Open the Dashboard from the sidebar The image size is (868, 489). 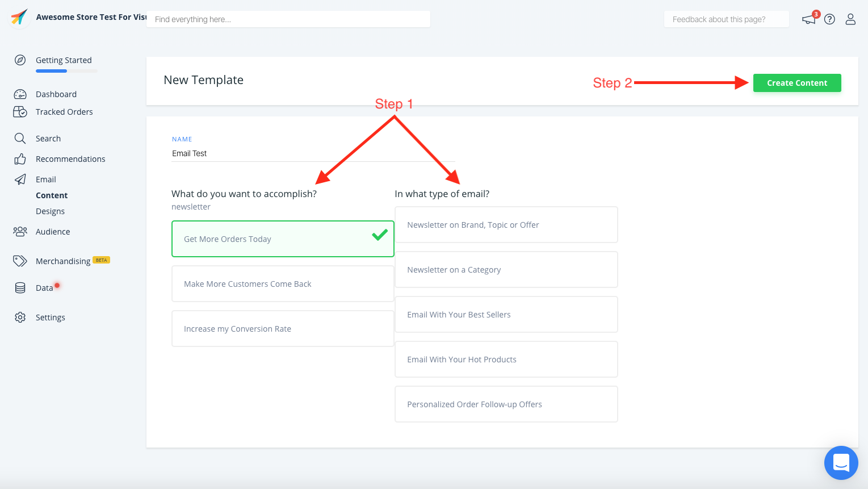pos(56,94)
